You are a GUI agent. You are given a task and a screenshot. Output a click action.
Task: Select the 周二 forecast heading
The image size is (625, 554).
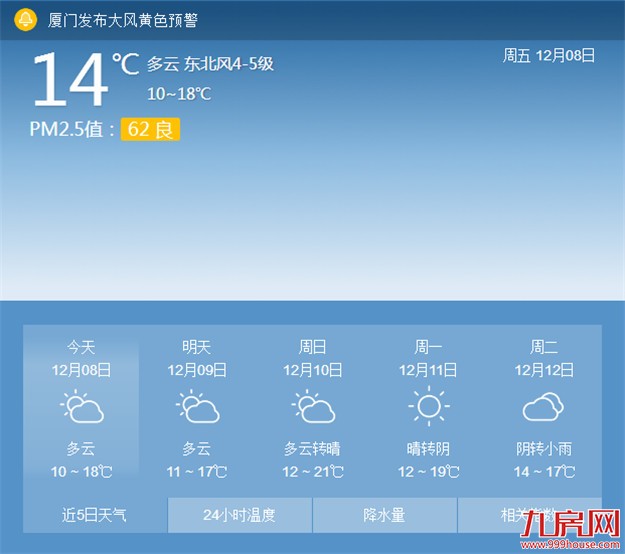[544, 347]
